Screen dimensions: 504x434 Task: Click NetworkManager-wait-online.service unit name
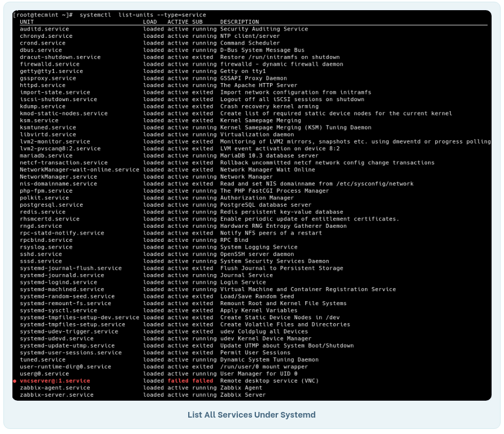click(80, 170)
